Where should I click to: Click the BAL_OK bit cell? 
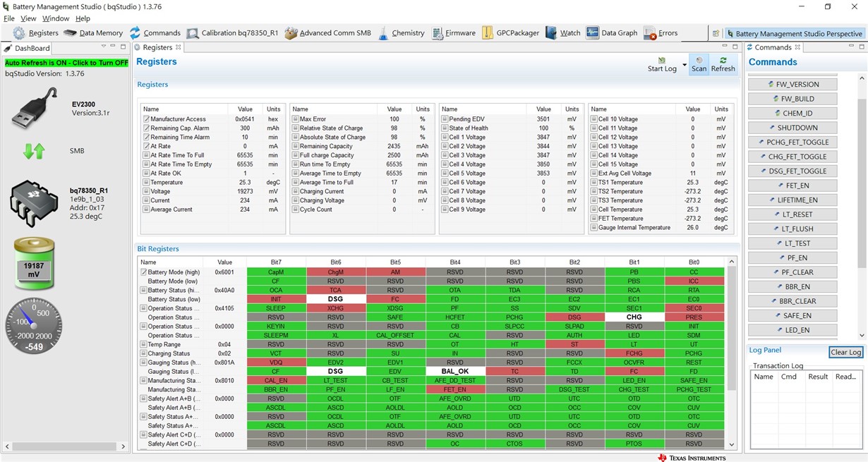(x=455, y=371)
